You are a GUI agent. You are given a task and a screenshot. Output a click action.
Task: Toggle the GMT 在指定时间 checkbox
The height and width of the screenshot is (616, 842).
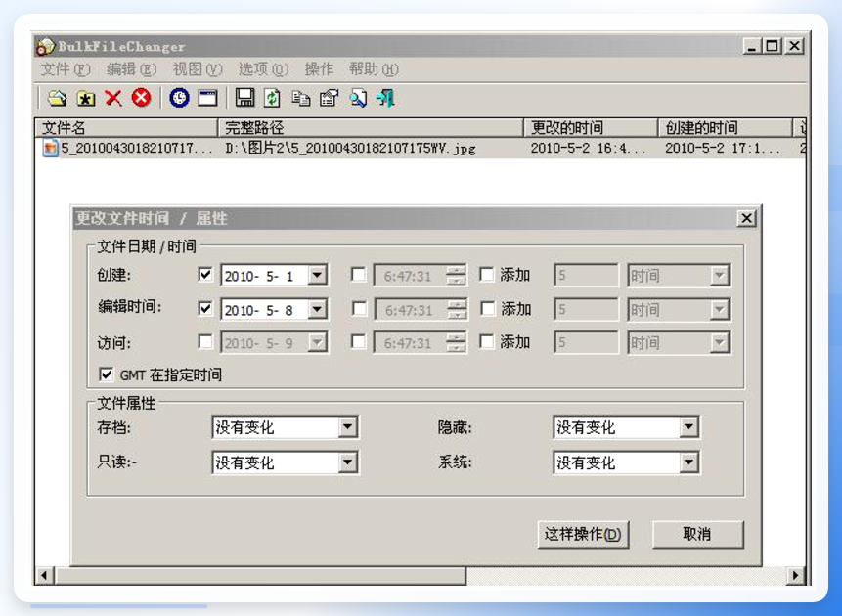[x=107, y=374]
